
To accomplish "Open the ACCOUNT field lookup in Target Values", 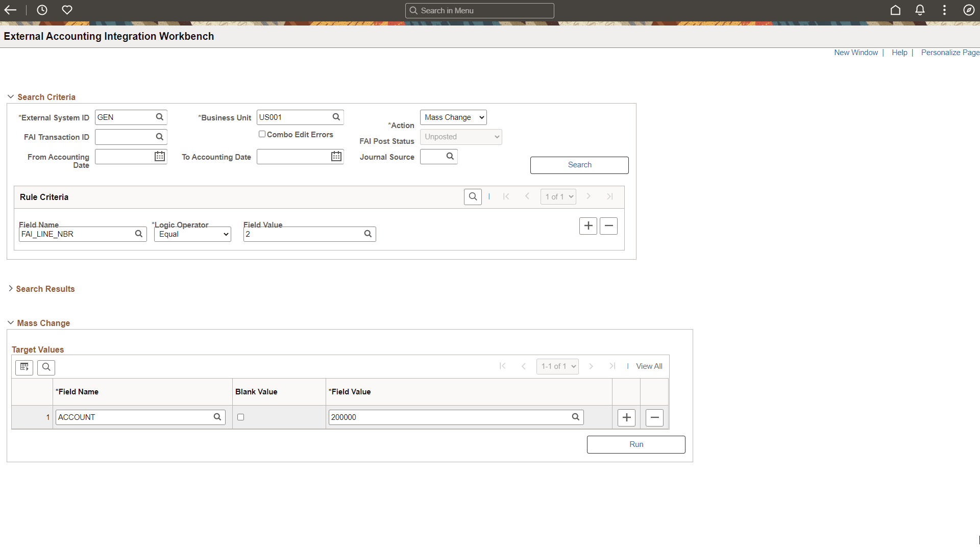I will 218,417.
